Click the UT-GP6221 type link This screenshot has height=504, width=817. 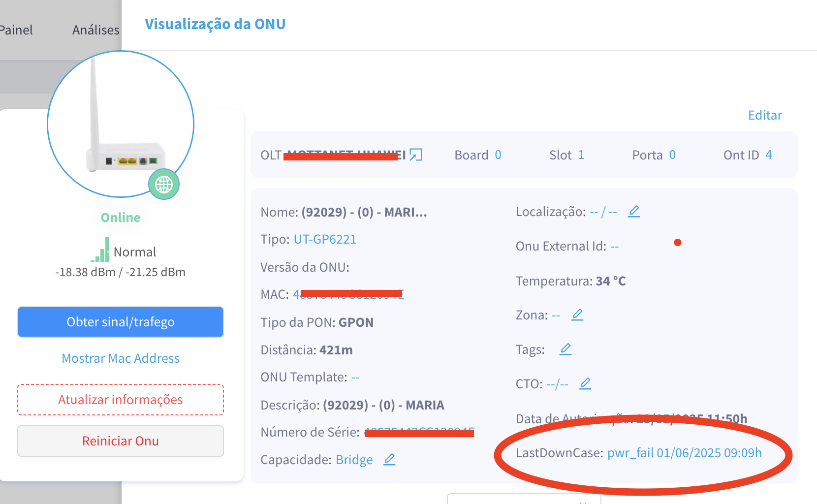tap(325, 239)
